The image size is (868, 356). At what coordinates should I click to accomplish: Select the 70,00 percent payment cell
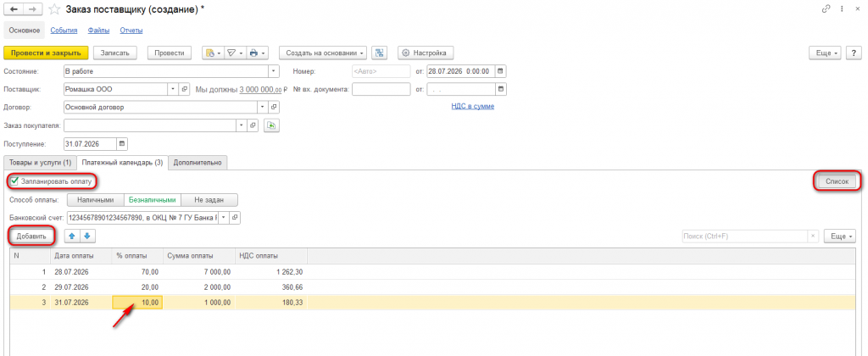(x=137, y=272)
